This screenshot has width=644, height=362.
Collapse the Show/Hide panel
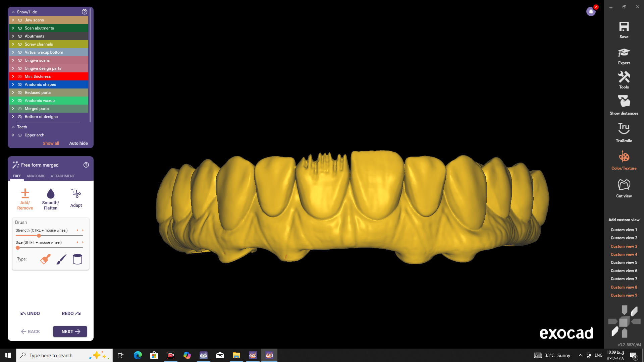click(13, 12)
